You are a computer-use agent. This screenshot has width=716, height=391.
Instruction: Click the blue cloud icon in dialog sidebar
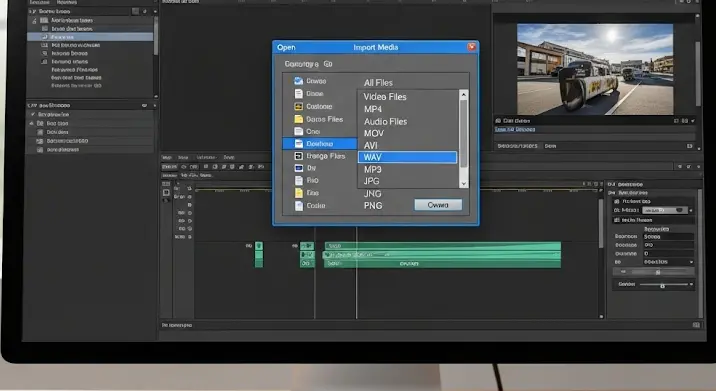click(x=298, y=81)
